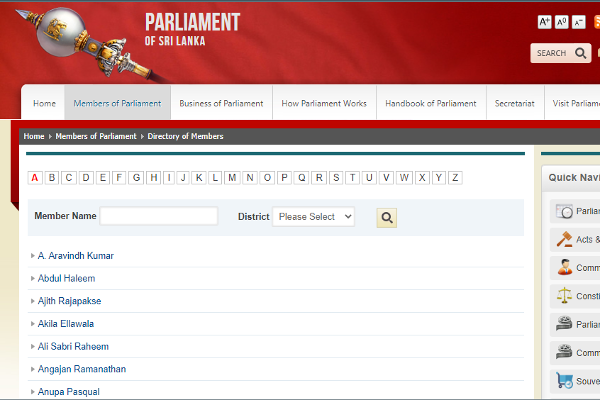This screenshot has width=600, height=400.
Task: Filter members by letter C
Action: point(69,178)
